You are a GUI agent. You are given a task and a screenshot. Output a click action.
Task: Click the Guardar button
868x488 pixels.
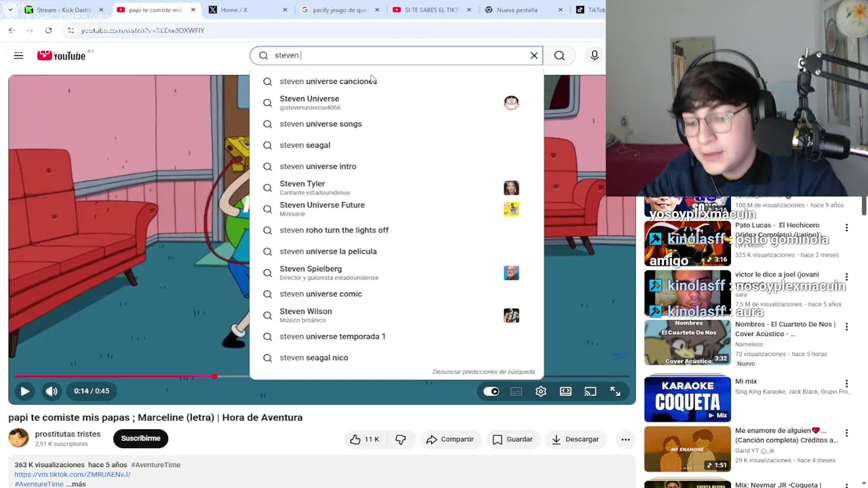(513, 439)
